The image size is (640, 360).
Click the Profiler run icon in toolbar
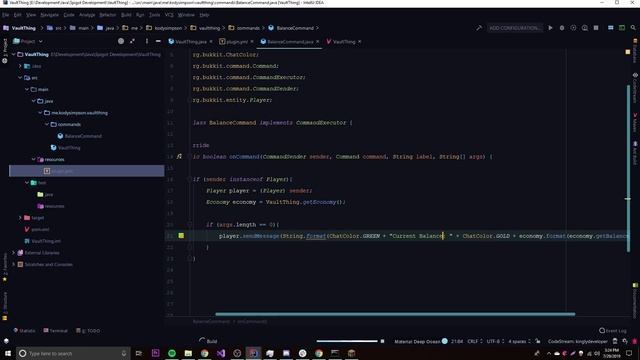[584, 28]
